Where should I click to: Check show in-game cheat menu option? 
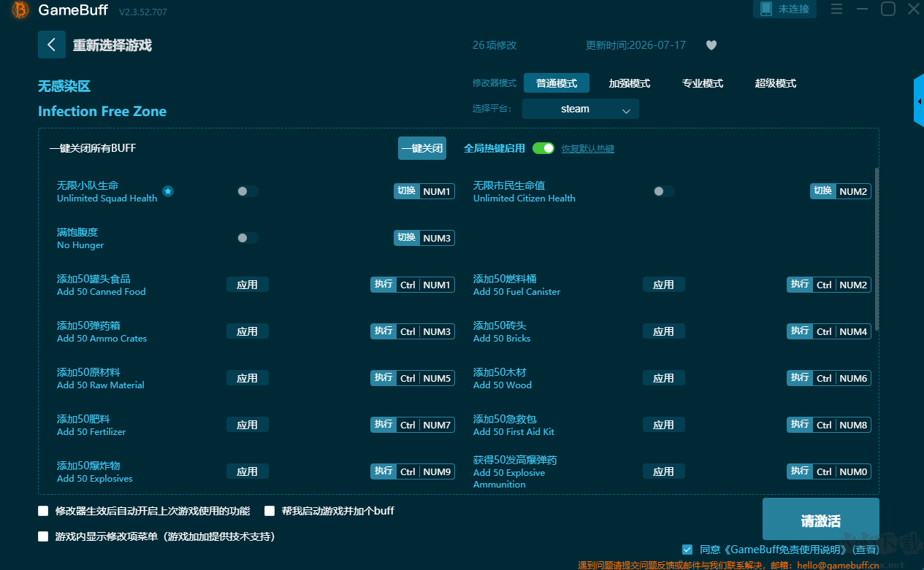click(x=43, y=536)
